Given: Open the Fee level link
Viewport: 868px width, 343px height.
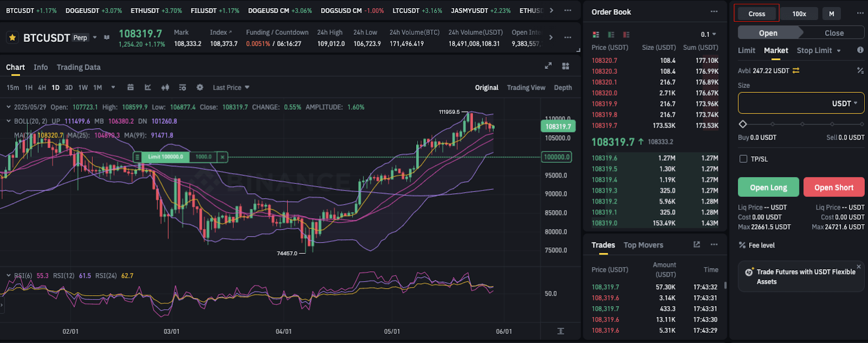Looking at the screenshot, I should pos(762,245).
